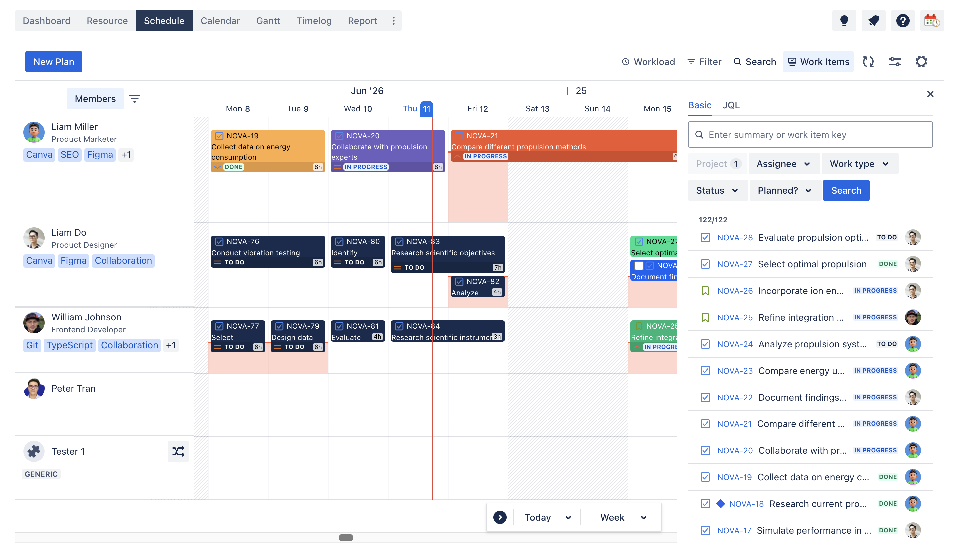Click the blue Search button

point(846,190)
